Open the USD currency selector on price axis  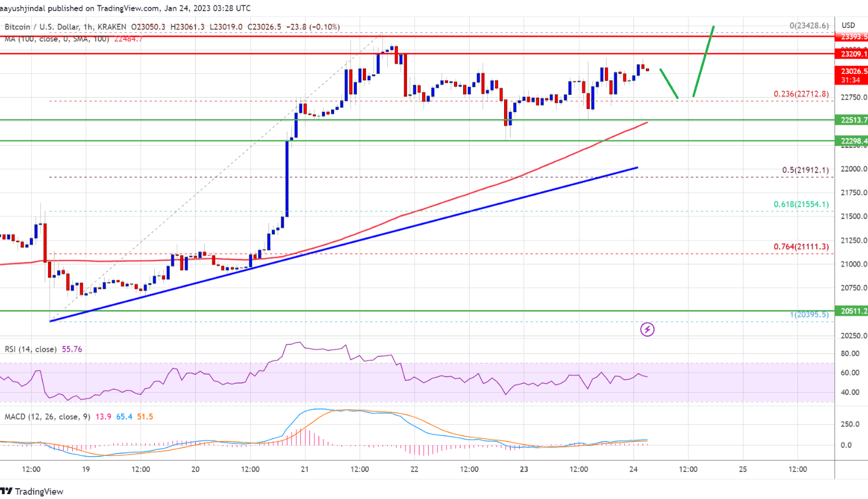point(848,25)
